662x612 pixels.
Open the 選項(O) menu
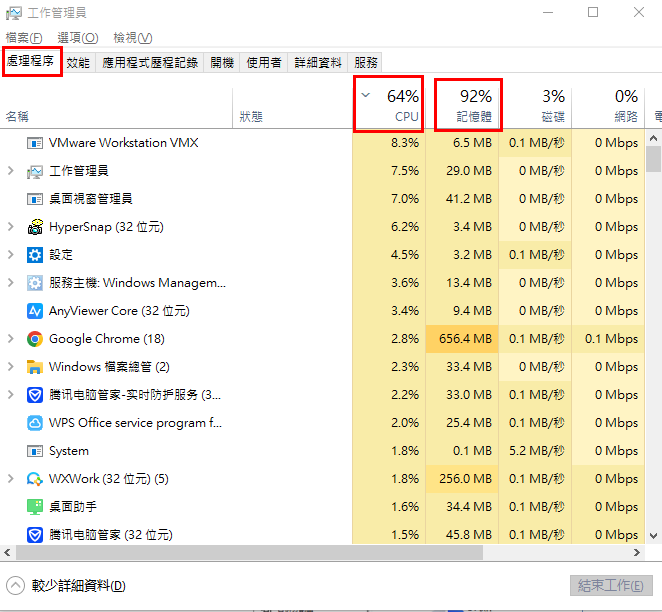point(78,38)
